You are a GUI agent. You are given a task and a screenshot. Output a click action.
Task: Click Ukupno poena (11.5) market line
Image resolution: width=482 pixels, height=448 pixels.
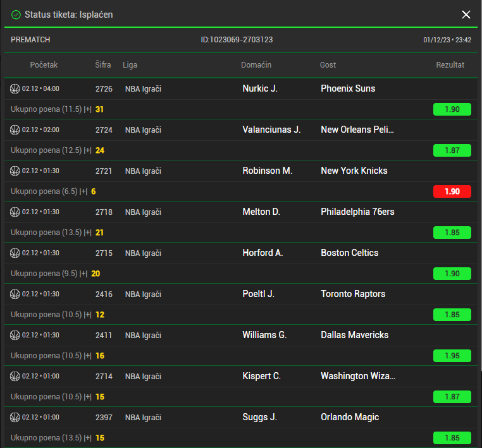click(x=57, y=109)
